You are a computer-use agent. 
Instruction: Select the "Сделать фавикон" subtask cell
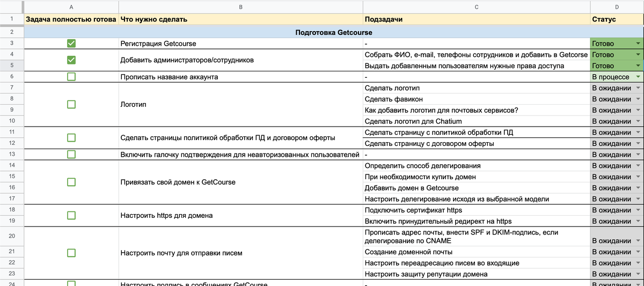tap(477, 99)
